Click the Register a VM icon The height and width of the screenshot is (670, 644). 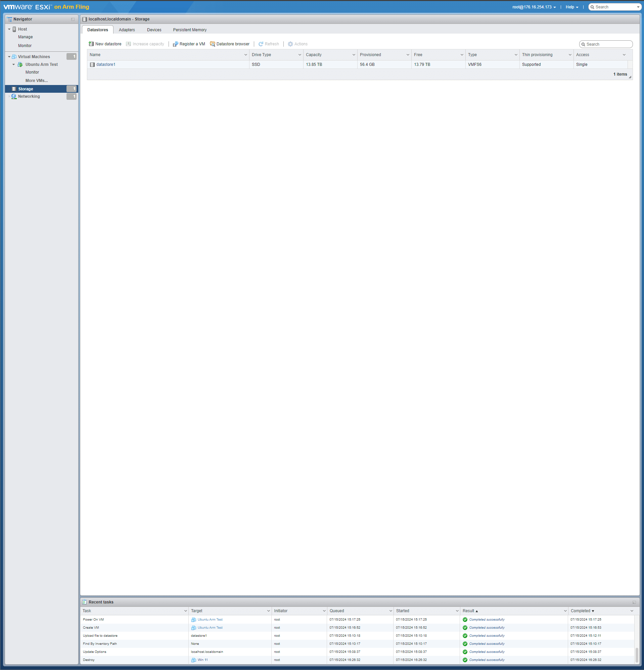coord(176,44)
